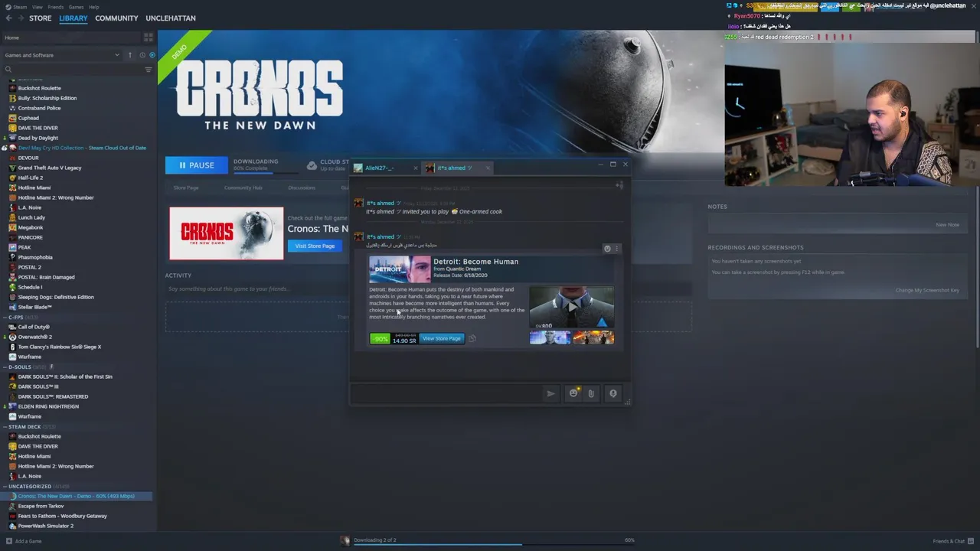The height and width of the screenshot is (551, 980).
Task: Play the Detroit trailer video thumbnail
Action: point(571,308)
